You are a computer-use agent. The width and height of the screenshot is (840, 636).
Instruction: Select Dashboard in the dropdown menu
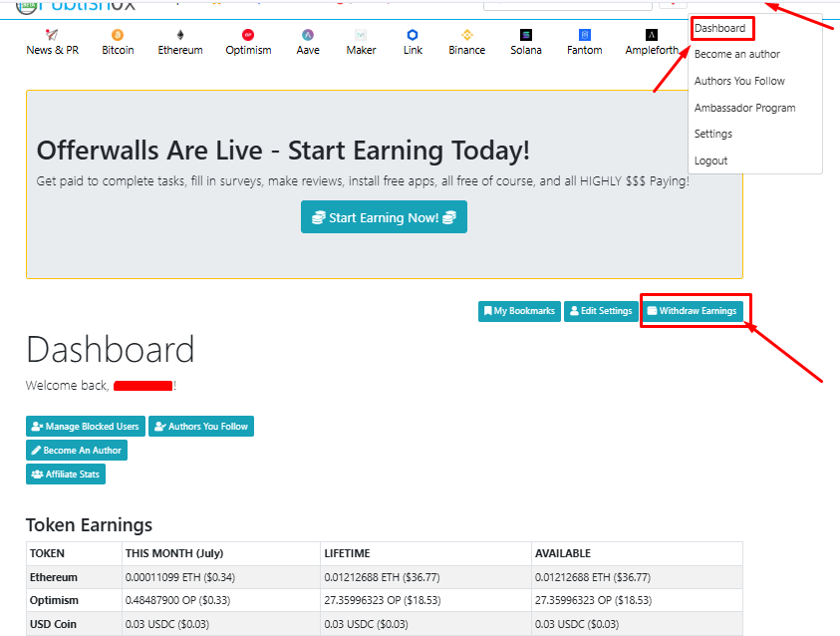[x=719, y=28]
